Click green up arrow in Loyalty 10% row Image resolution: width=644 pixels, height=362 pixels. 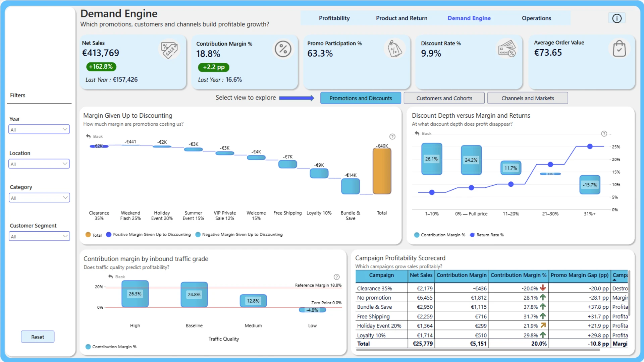pos(543,335)
